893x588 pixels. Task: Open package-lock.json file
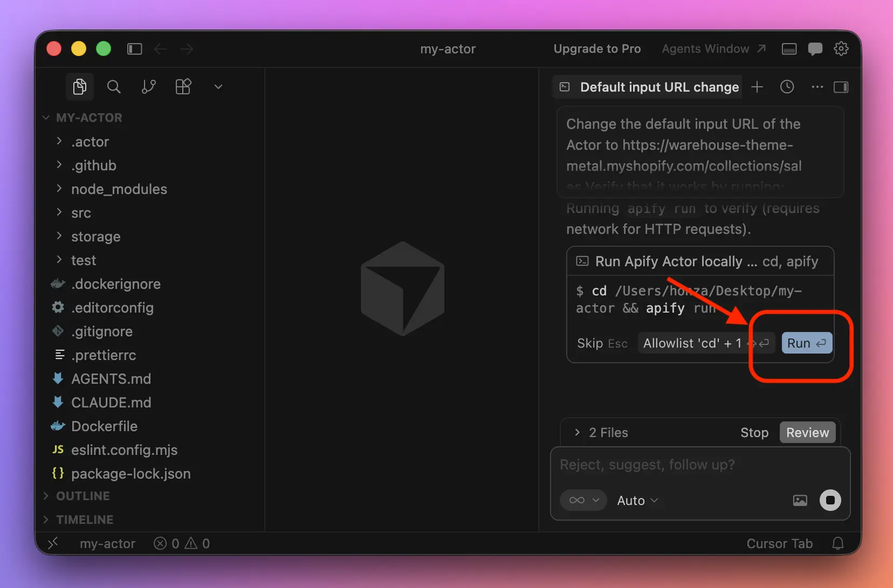click(131, 474)
